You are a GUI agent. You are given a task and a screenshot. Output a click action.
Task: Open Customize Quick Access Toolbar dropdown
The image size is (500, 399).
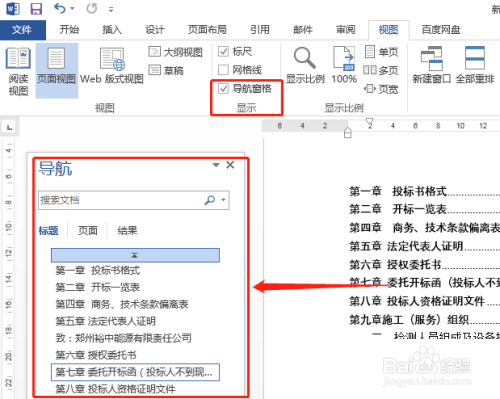111,10
